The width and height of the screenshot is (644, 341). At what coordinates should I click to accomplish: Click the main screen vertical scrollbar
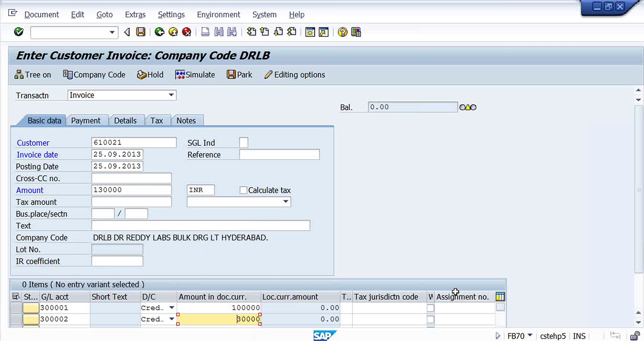[x=638, y=189]
